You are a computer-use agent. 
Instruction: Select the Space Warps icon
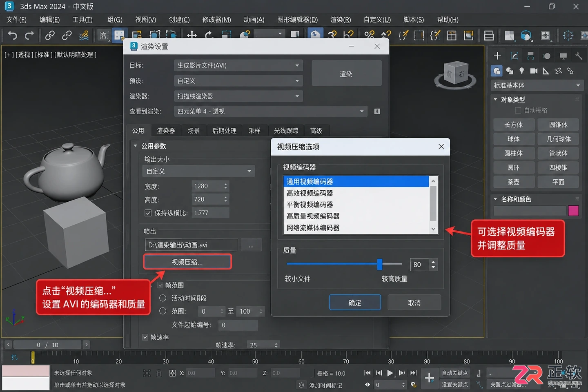[558, 71]
